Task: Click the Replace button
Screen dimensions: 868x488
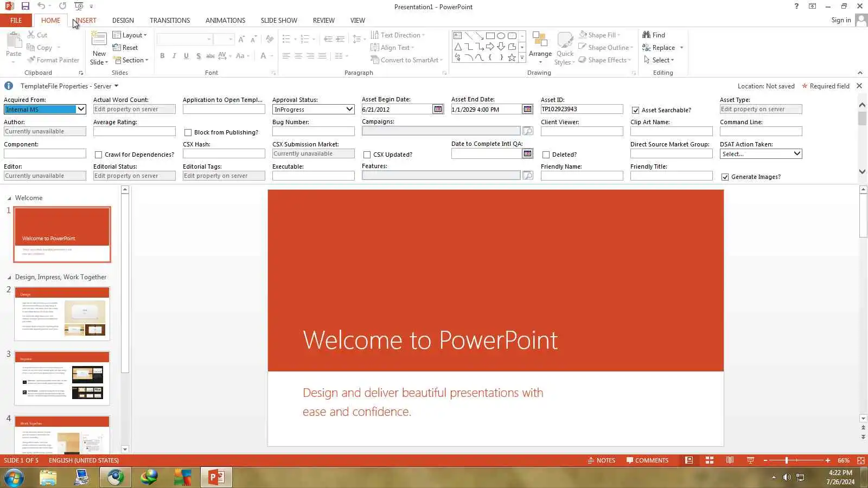Action: [659, 47]
